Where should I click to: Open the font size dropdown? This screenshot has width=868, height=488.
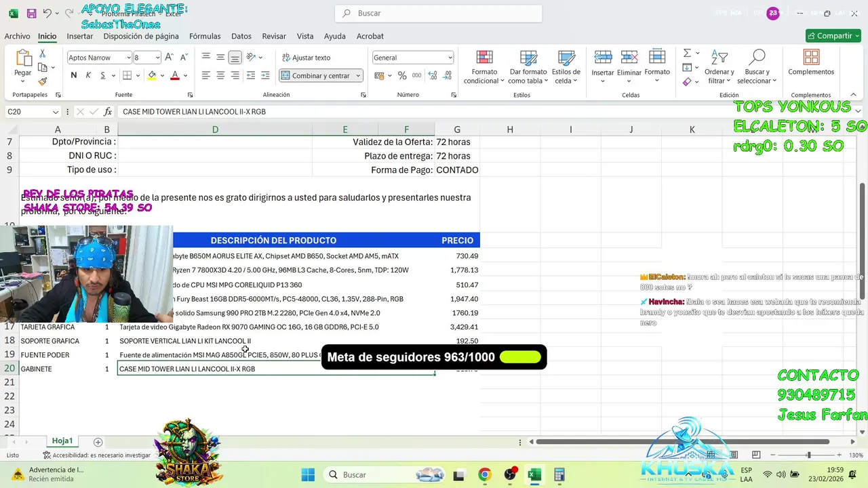click(x=157, y=58)
